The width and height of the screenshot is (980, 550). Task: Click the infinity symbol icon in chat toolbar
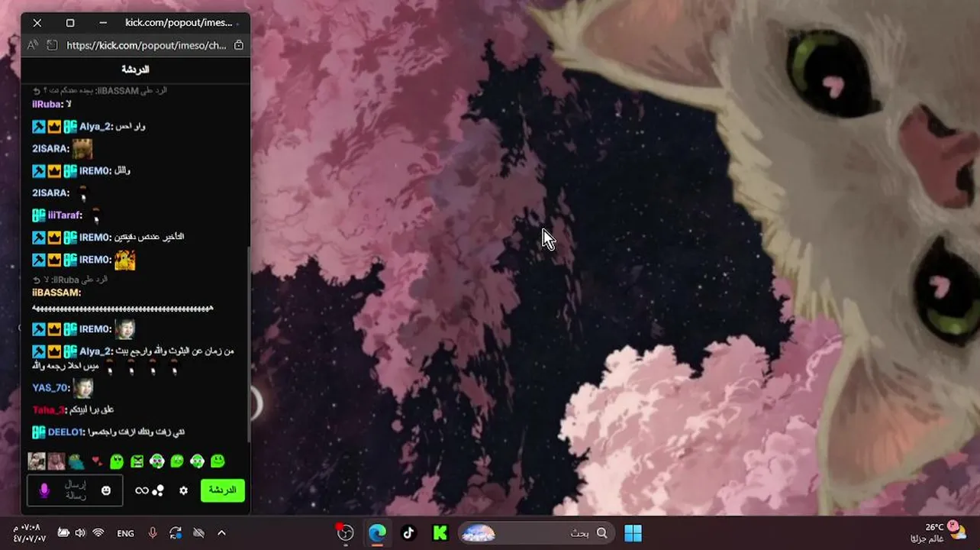(141, 490)
